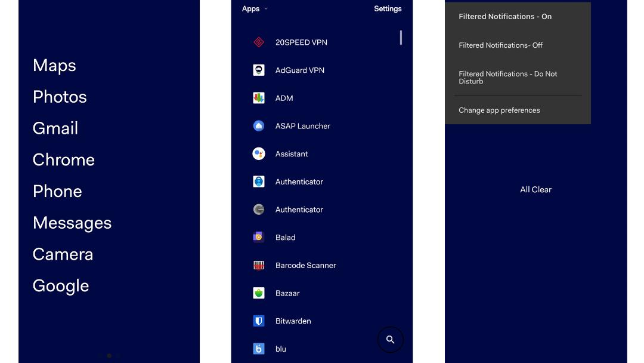Tap the Balad app icon
Screen dimensions: 644x363
[259, 237]
